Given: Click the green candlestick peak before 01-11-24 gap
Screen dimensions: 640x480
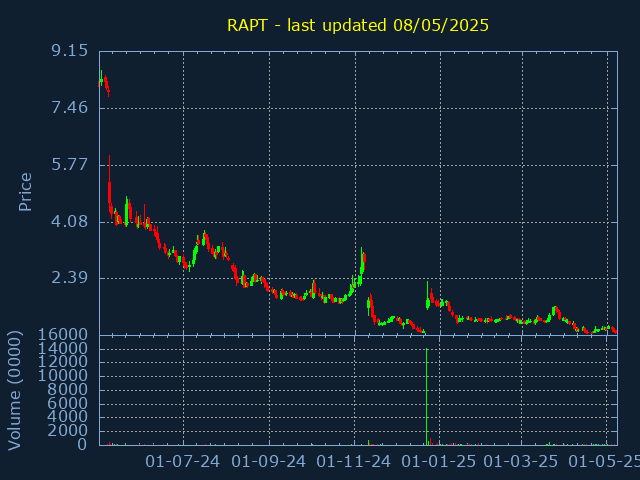Looking at the screenshot, I should [x=362, y=263].
